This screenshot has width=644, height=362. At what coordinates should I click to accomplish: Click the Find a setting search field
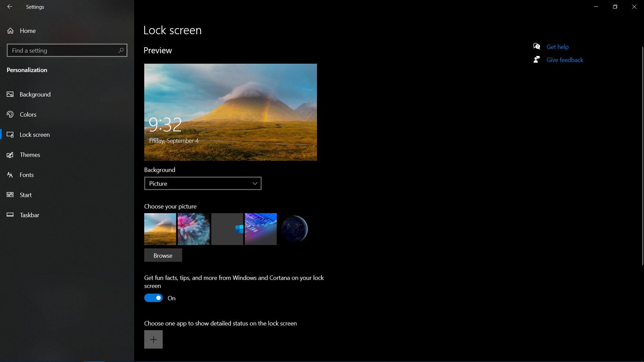point(67,50)
